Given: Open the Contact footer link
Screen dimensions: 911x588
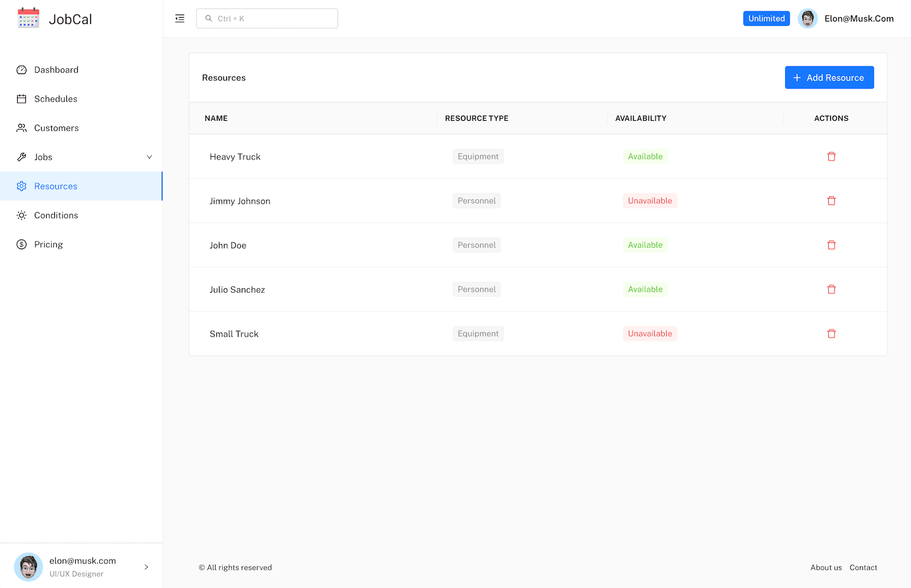Looking at the screenshot, I should click(x=863, y=568).
